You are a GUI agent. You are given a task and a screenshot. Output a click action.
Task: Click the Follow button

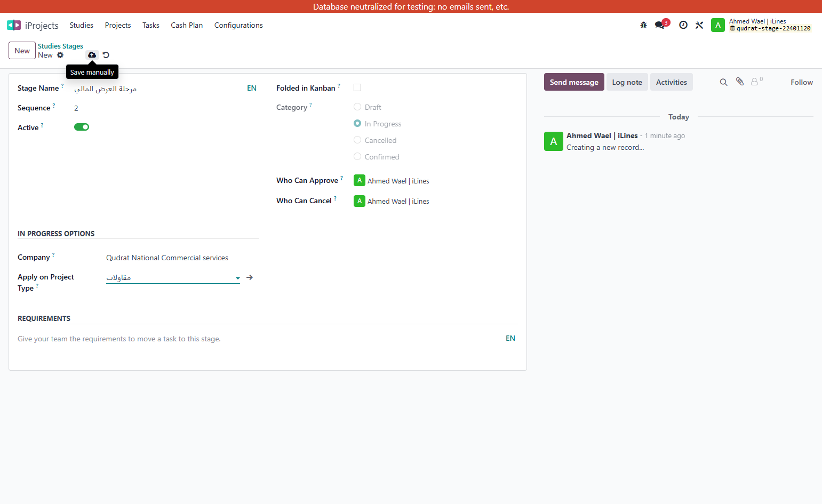coord(802,82)
